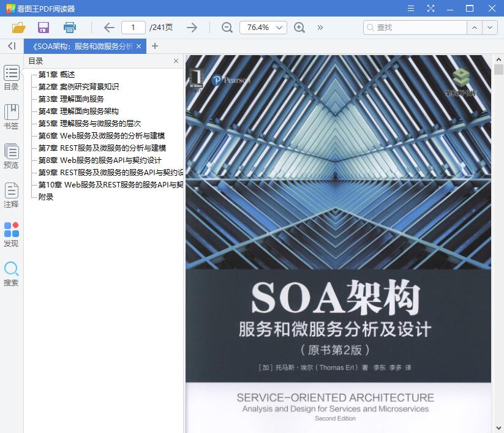This screenshot has width=504, height=433.
Task: Open the 注释 annotations sidebar panel
Action: (x=11, y=195)
